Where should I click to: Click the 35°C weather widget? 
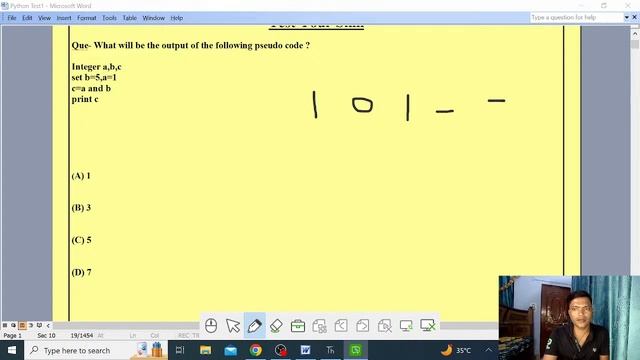[x=456, y=350]
